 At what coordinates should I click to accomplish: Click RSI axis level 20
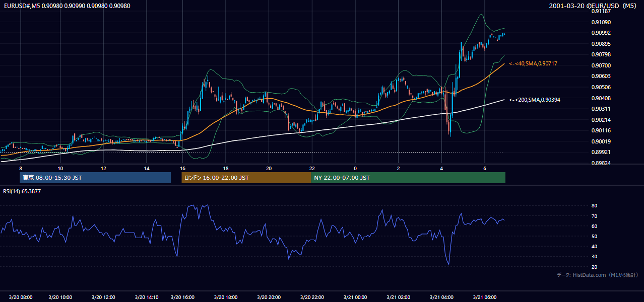(594, 267)
